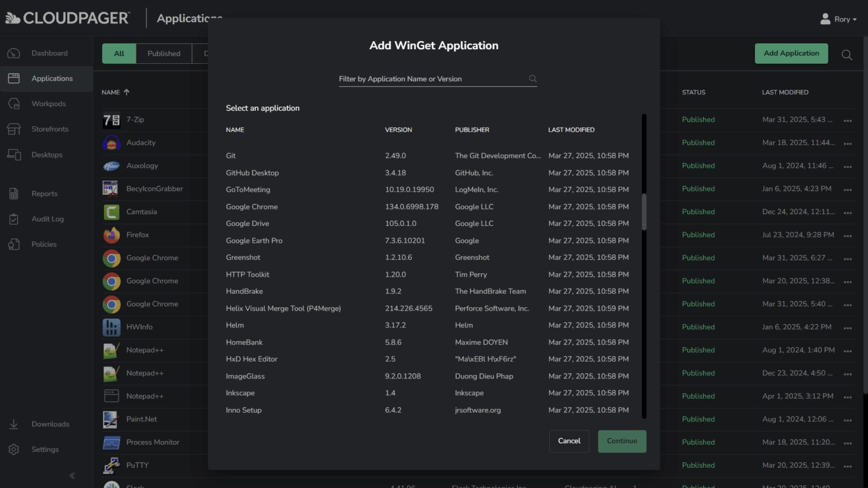The width and height of the screenshot is (868, 488).
Task: Click the Storefronts sidebar icon
Action: click(14, 129)
